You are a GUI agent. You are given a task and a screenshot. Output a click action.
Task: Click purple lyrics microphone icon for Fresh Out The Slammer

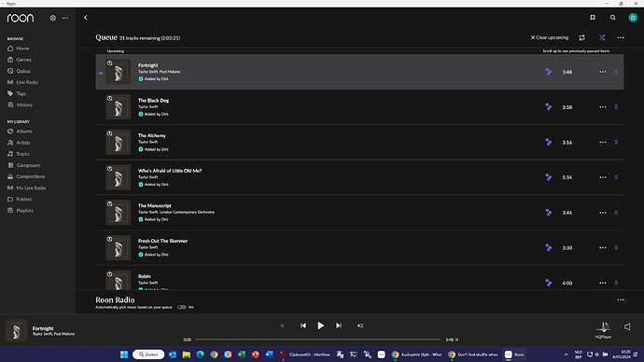coord(548,248)
